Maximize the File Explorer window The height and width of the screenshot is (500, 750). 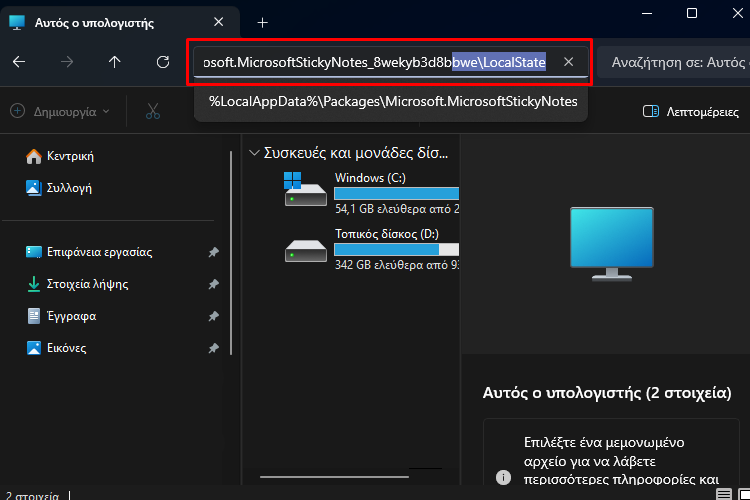(692, 13)
